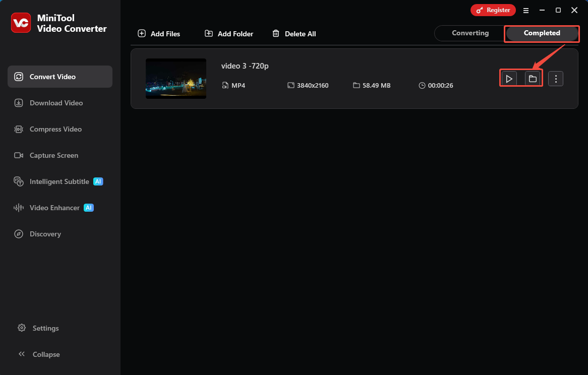The image size is (588, 375).
Task: Minimize the MiniTool window
Action: 542,11
